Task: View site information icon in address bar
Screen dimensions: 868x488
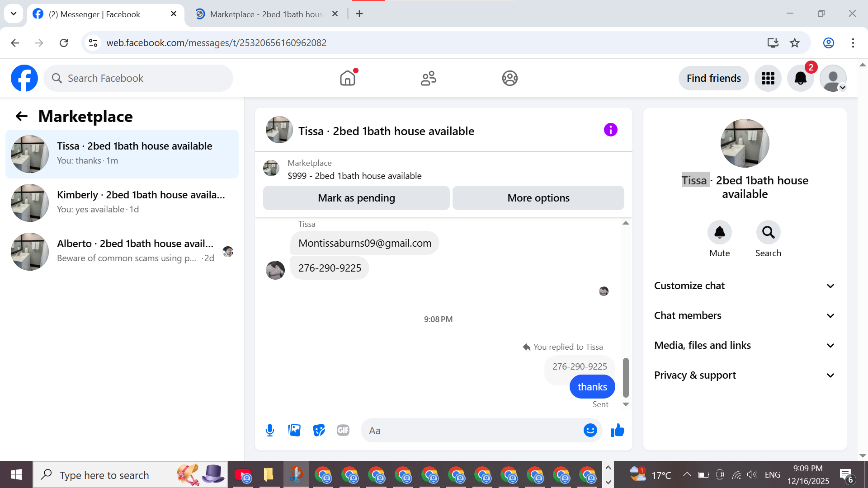Action: tap(93, 43)
